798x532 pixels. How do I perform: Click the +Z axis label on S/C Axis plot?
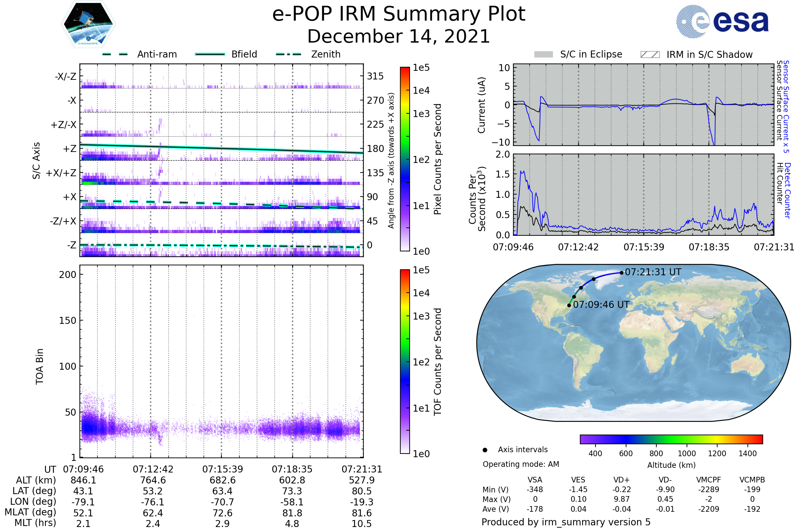click(x=69, y=149)
